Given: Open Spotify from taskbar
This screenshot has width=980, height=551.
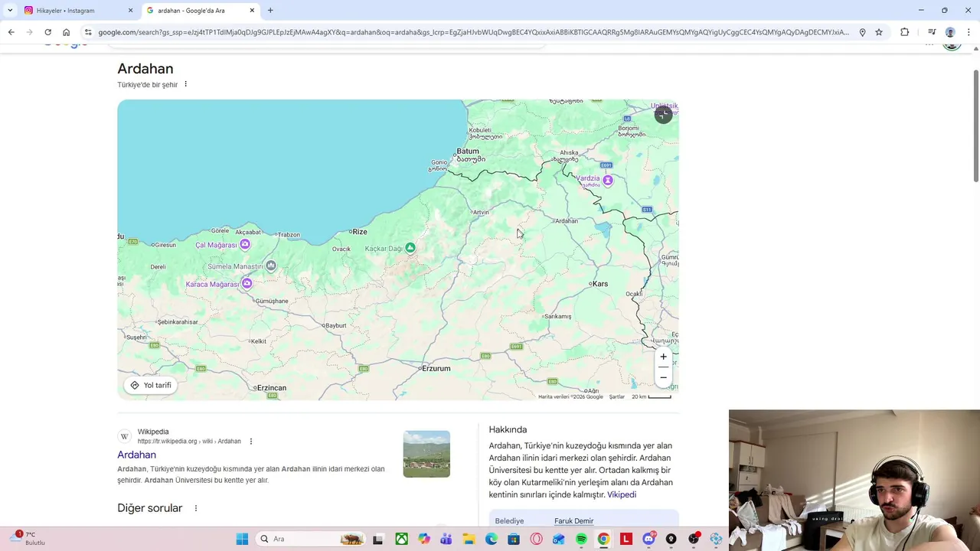Looking at the screenshot, I should tap(581, 539).
